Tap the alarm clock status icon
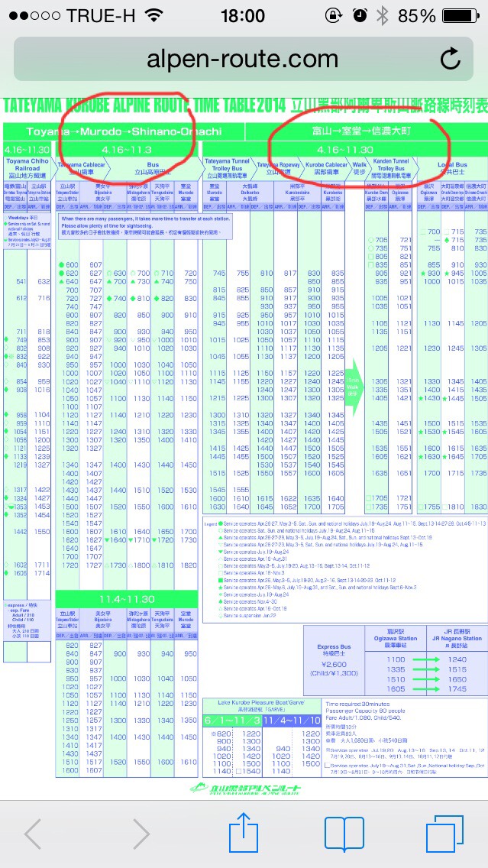Screen dimensions: 488x868 click(x=360, y=15)
